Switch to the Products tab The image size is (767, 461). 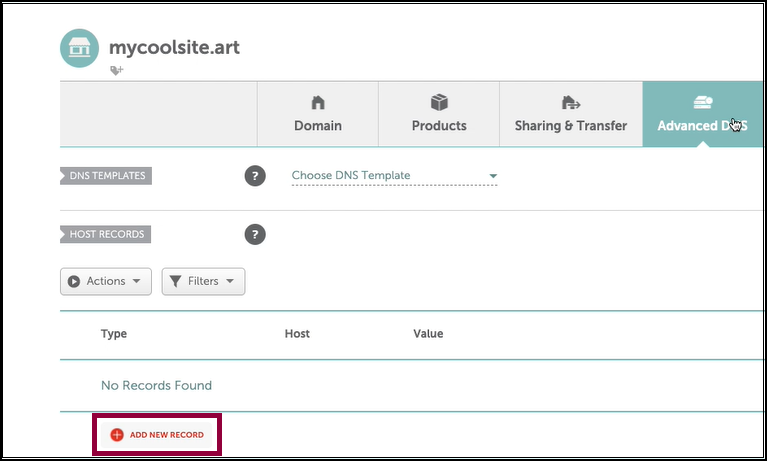point(439,114)
